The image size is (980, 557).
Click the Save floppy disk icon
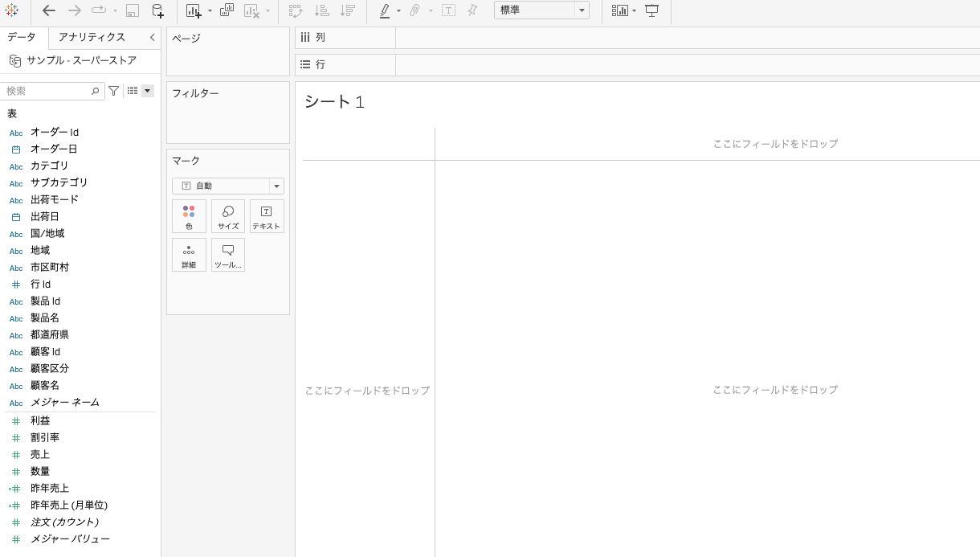[x=133, y=10]
